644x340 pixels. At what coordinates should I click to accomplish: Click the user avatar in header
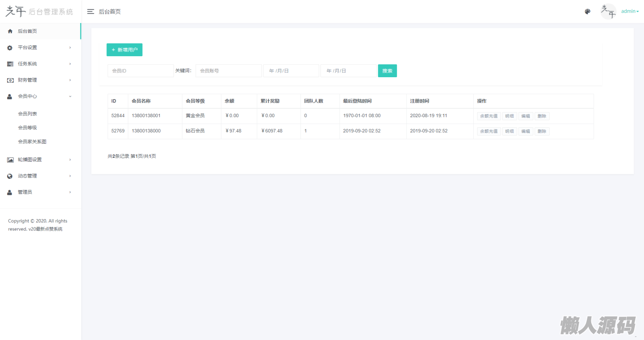click(608, 11)
